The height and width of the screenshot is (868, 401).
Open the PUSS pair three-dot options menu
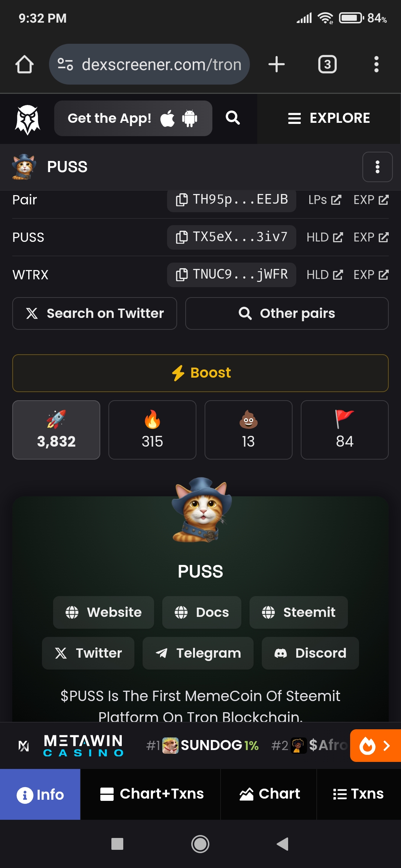tap(377, 167)
